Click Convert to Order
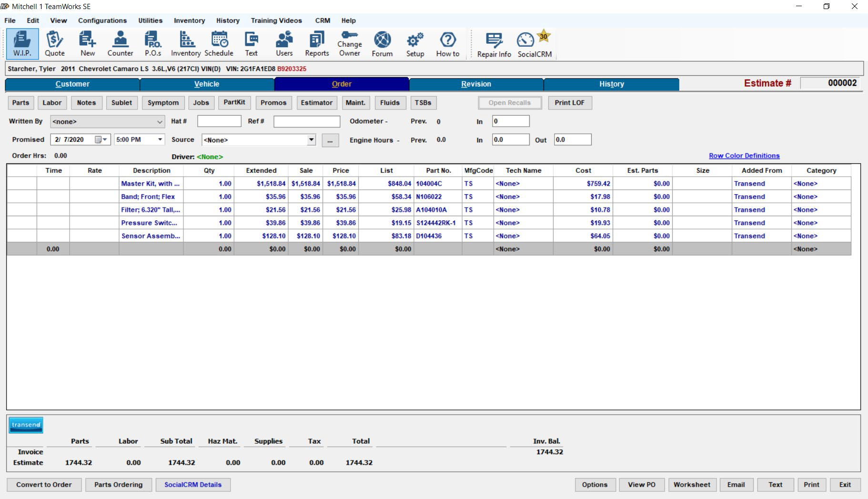Screen dimensions: 868x499 click(x=44, y=484)
